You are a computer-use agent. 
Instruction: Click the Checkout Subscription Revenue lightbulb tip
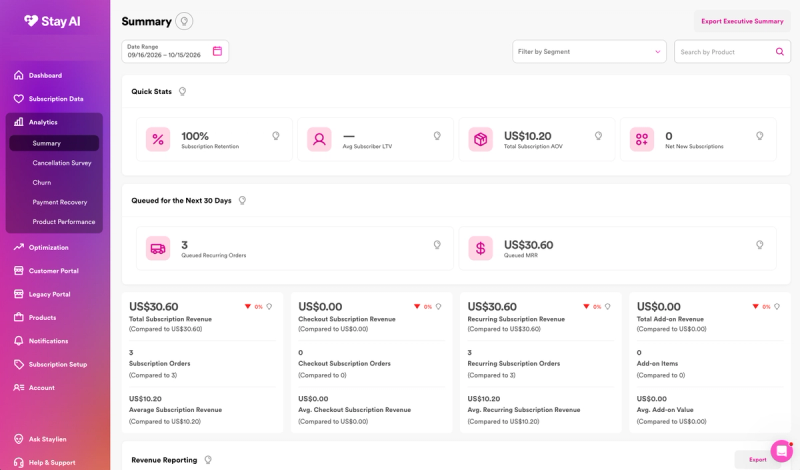[x=438, y=307]
